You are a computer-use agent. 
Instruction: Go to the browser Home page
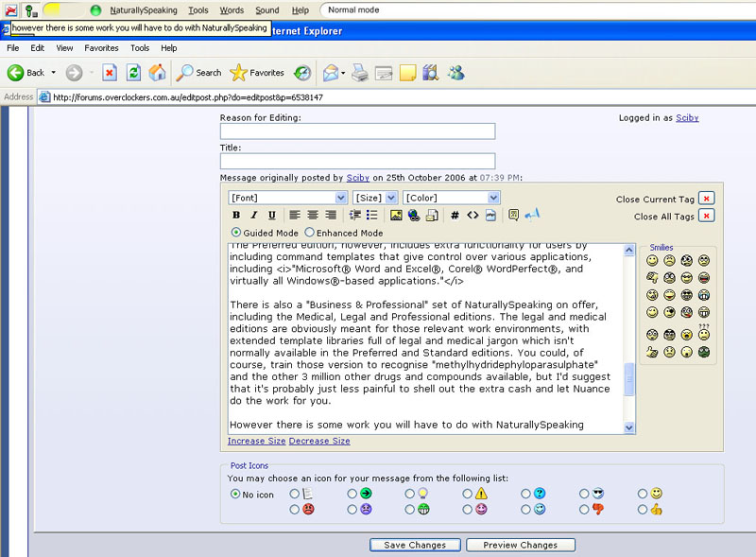(x=157, y=73)
